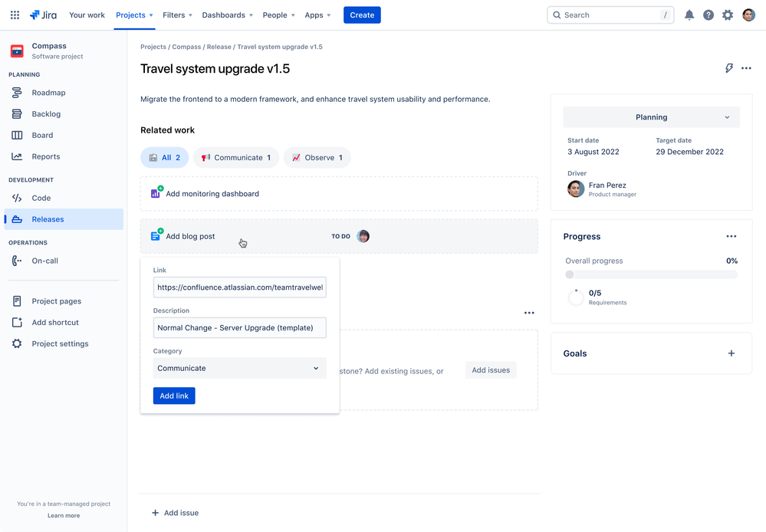The width and height of the screenshot is (766, 532).
Task: Click the Add monitoring dashboard row
Action: 339,193
